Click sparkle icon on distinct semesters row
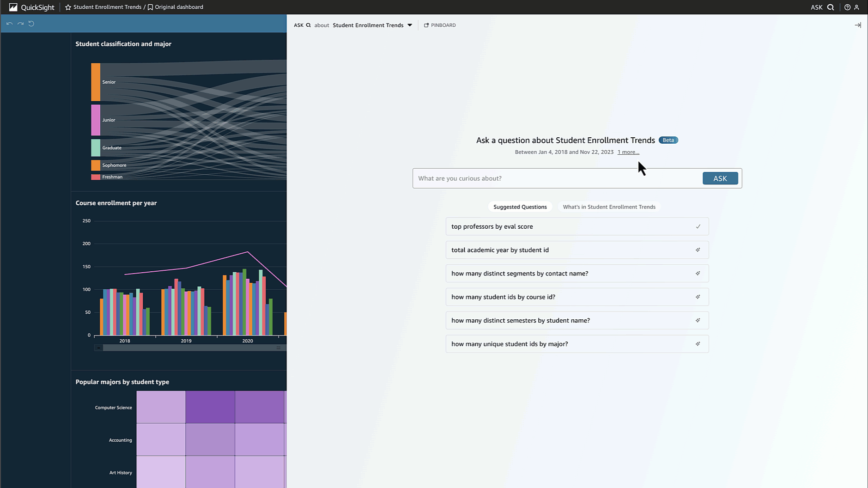Viewport: 868px width, 488px height. coord(698,320)
